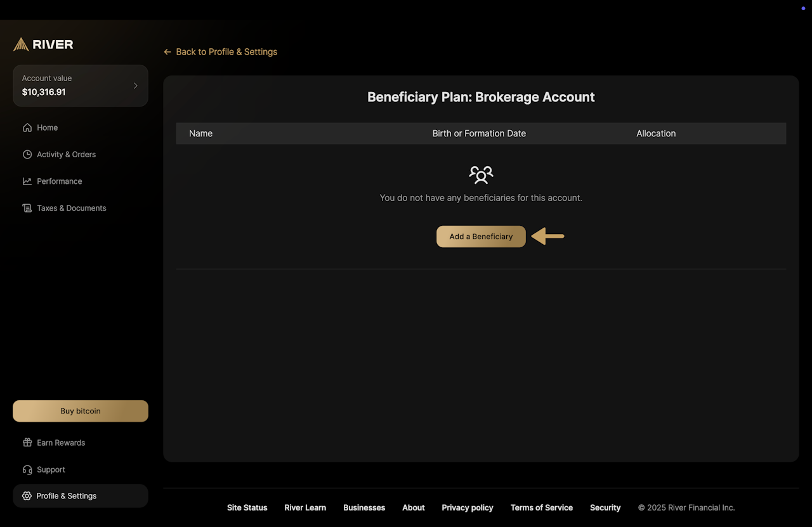
Task: Open the Site Status link
Action: click(x=247, y=507)
